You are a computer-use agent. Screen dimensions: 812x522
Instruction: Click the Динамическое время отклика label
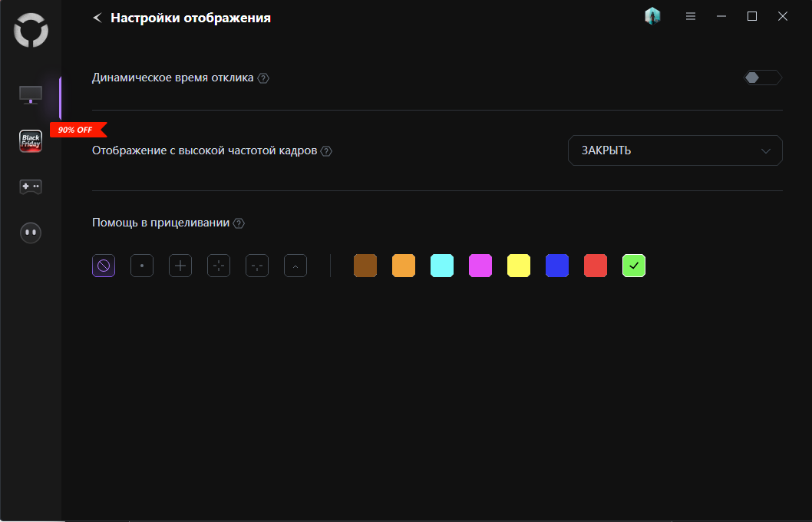tap(173, 78)
